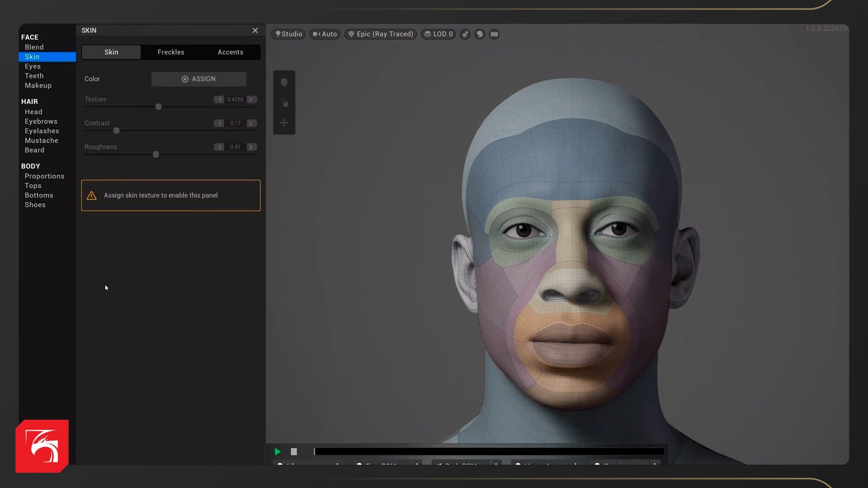Decrease Contrast value with left arrow
Screen dimensions: 868x488
(x=219, y=123)
